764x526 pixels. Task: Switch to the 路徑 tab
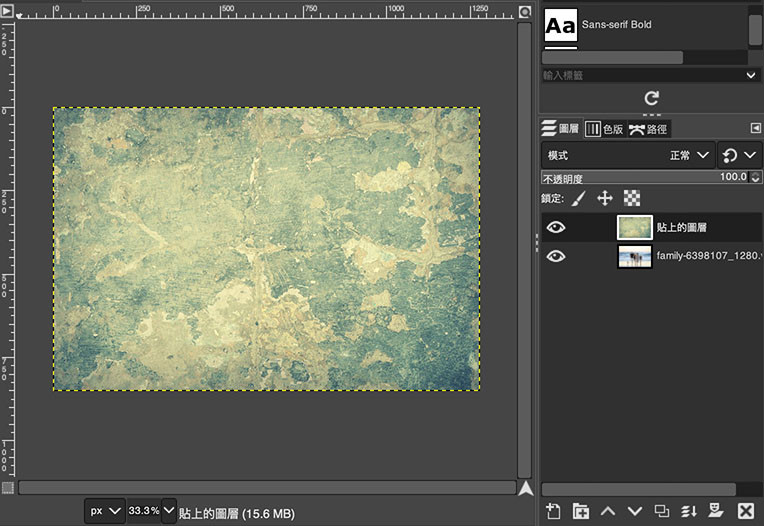649,129
